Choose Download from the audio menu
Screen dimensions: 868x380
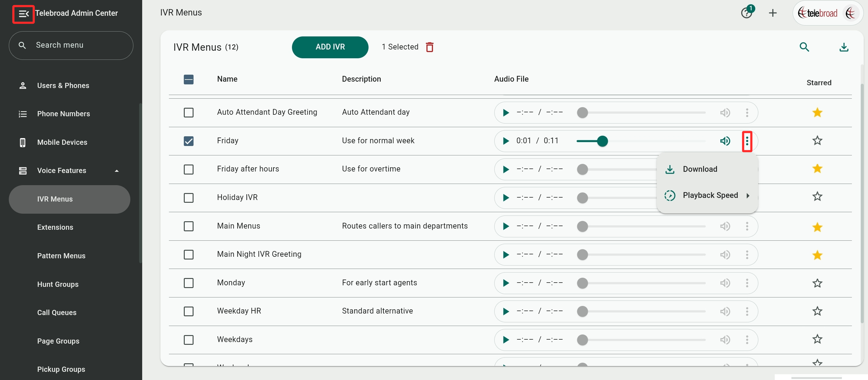(699, 169)
